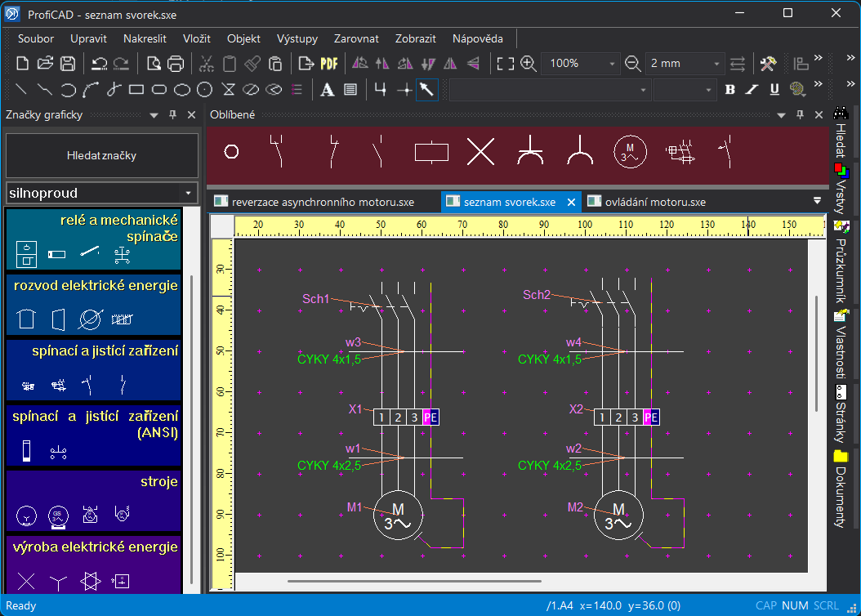Select the text tool (letter A)
861x616 pixels.
coord(328,90)
